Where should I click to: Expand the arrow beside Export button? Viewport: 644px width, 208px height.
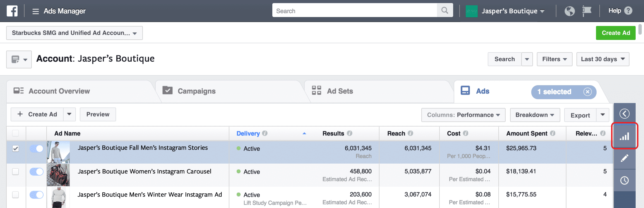[603, 115]
